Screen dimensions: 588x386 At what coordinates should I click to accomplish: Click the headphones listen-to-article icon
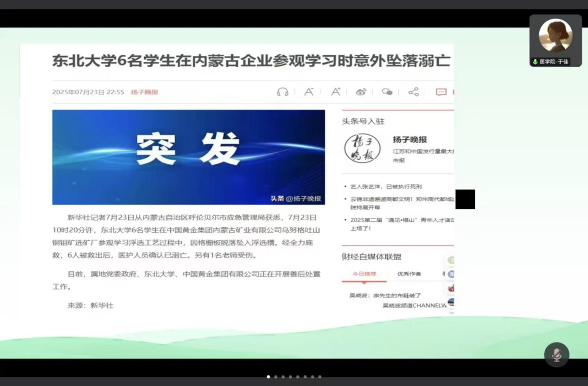click(x=282, y=92)
